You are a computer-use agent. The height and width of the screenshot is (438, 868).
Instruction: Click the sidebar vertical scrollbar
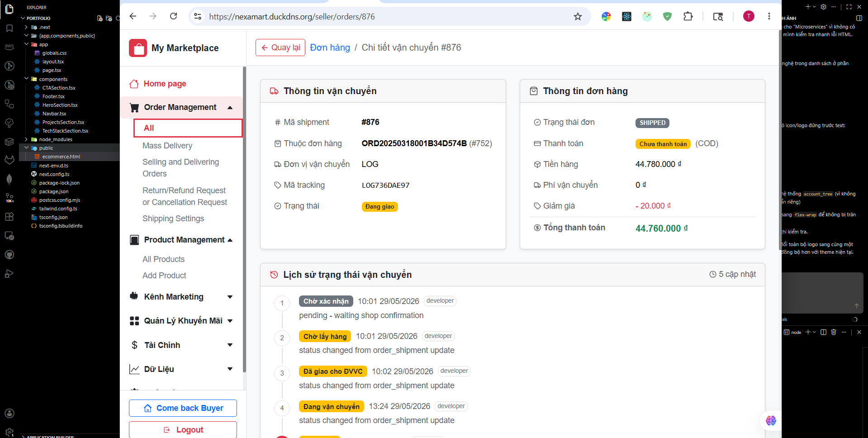244,219
